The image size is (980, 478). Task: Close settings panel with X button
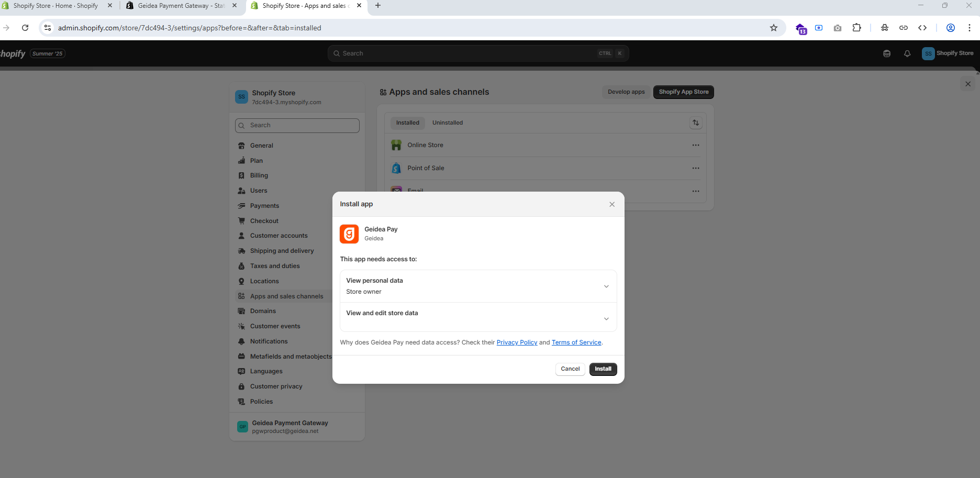coord(968,84)
